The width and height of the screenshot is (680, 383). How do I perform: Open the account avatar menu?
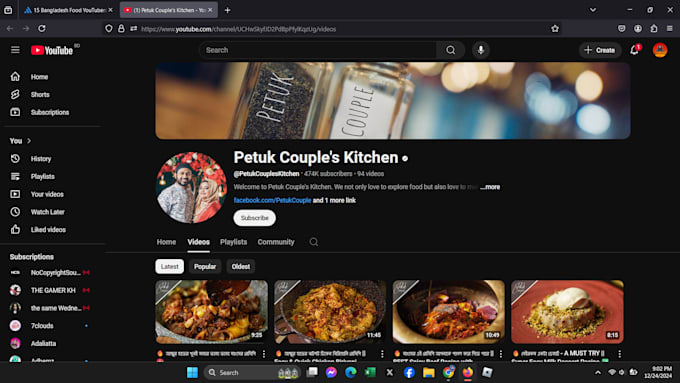tap(660, 50)
